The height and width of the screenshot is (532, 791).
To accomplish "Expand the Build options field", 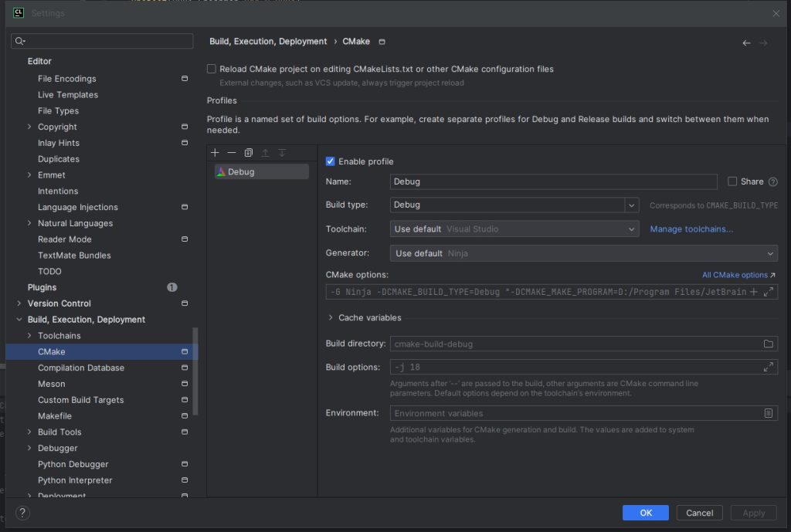I will coord(769,367).
